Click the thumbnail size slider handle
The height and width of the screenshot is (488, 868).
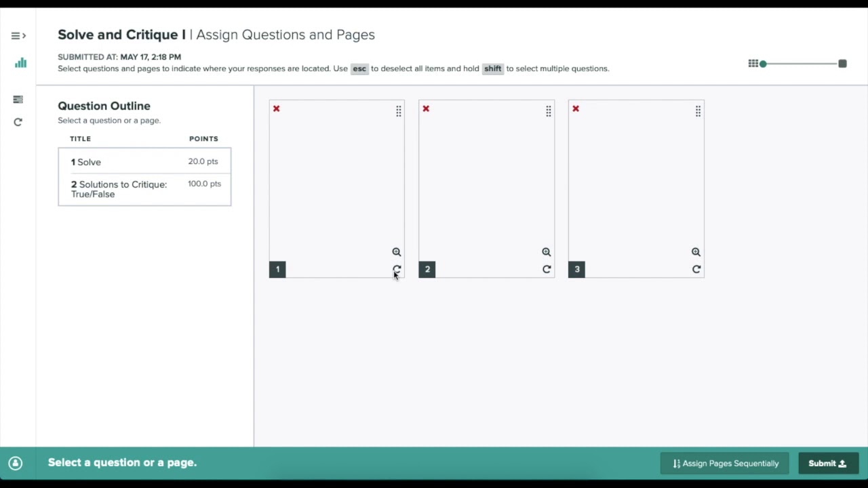(x=763, y=64)
